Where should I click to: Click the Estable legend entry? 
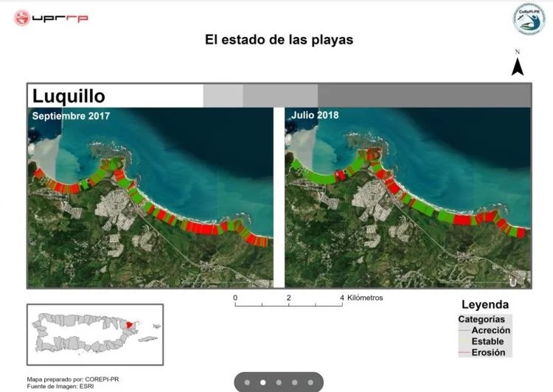pyautogui.click(x=487, y=342)
